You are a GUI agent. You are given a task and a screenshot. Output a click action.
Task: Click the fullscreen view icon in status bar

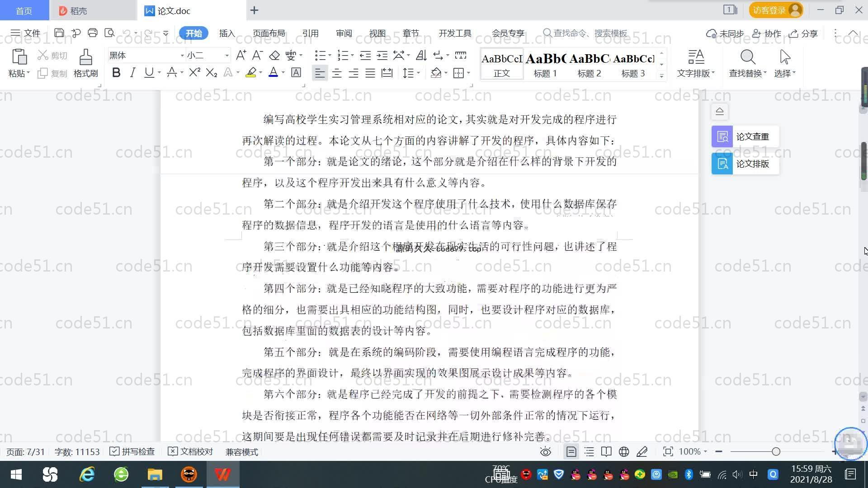(x=668, y=452)
